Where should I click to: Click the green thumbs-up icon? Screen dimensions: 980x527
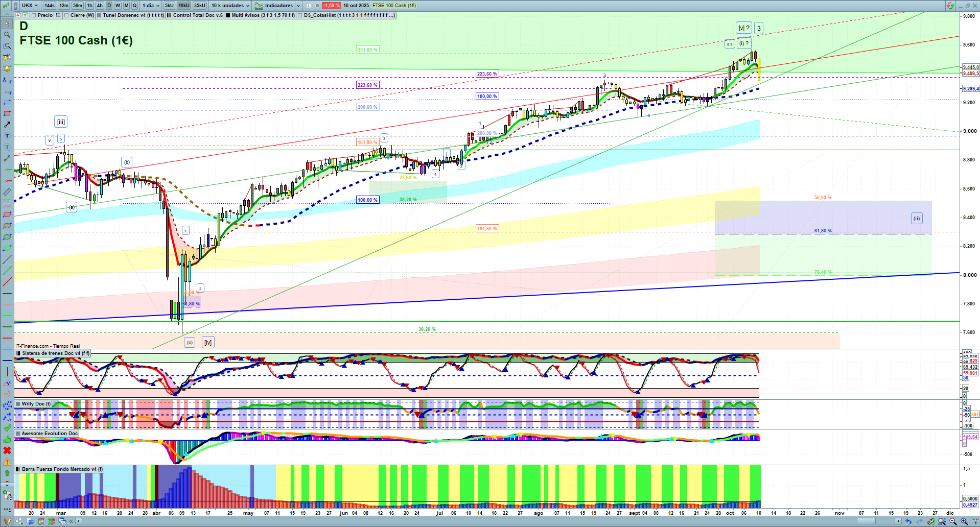pyautogui.click(x=7, y=439)
